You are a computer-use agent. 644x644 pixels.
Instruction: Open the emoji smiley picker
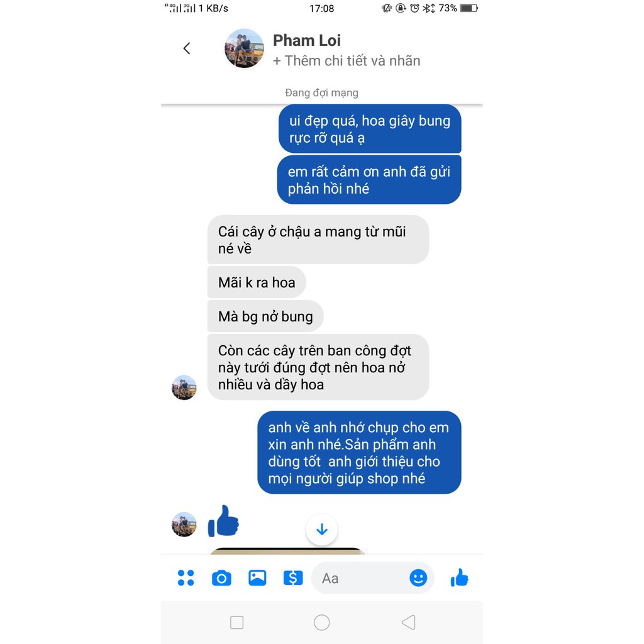(x=418, y=578)
